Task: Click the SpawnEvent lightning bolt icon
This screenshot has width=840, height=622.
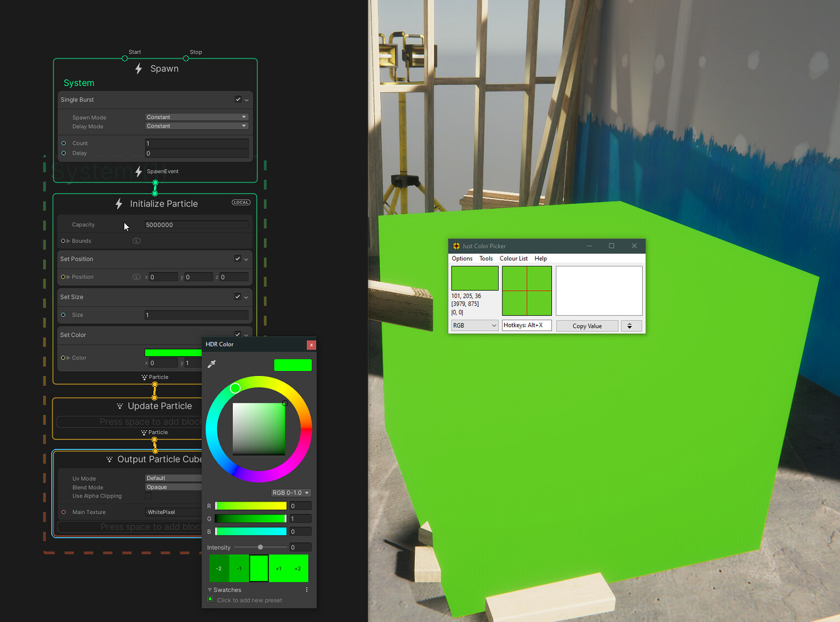Action: [x=139, y=172]
